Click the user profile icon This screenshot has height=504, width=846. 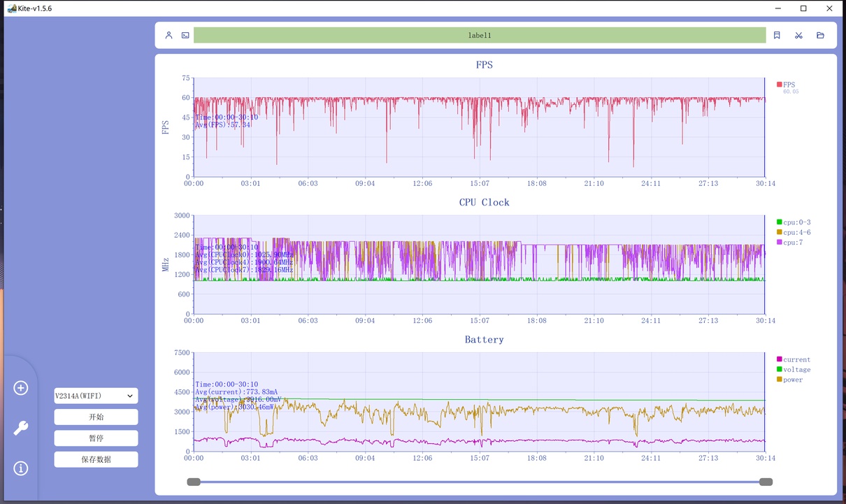point(169,35)
